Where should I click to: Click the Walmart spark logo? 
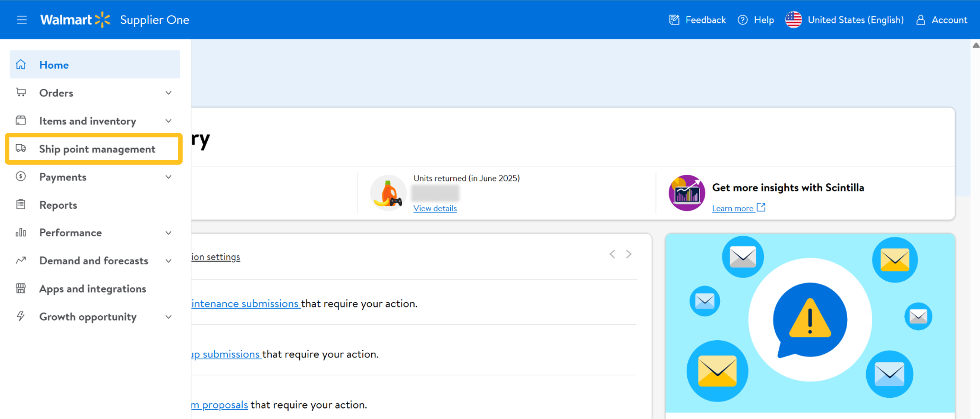click(102, 20)
